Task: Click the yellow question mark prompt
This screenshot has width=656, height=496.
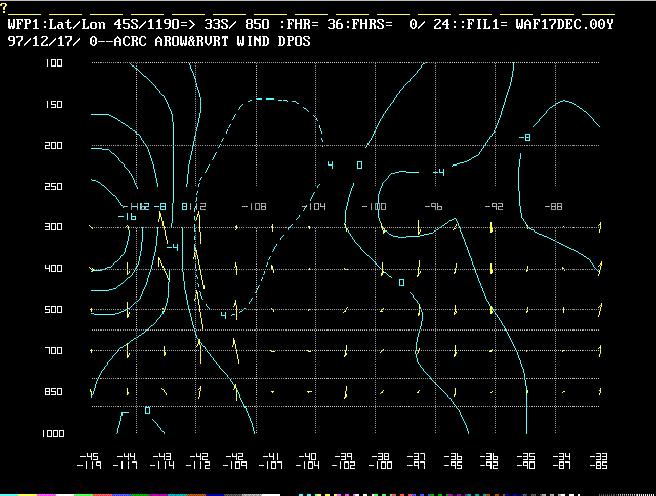Action: tap(4, 8)
